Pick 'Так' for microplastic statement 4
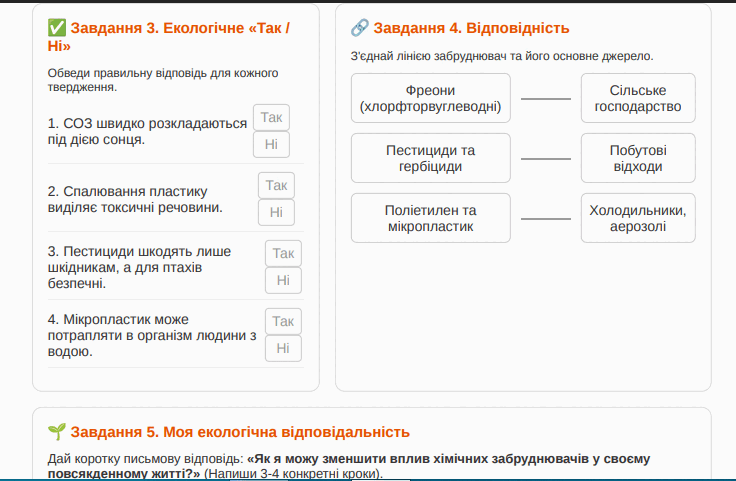Viewport: 736px width, 481px height. [283, 321]
